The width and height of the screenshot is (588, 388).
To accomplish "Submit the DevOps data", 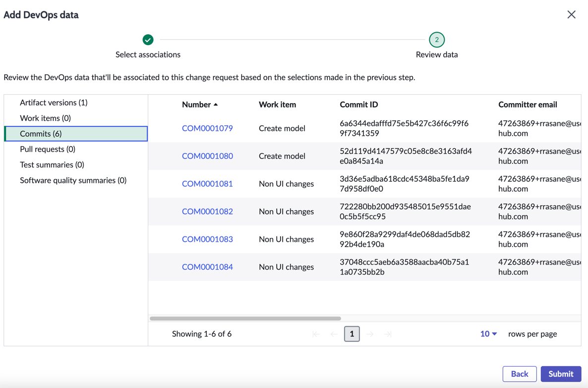I will point(561,374).
